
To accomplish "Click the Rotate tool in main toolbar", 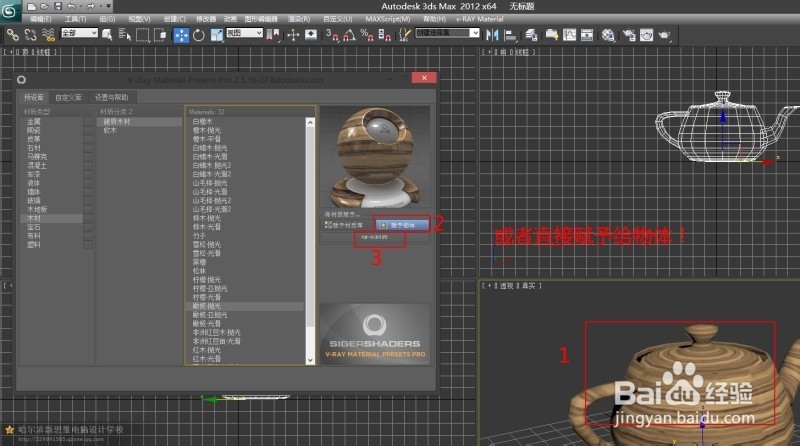I will point(199,35).
